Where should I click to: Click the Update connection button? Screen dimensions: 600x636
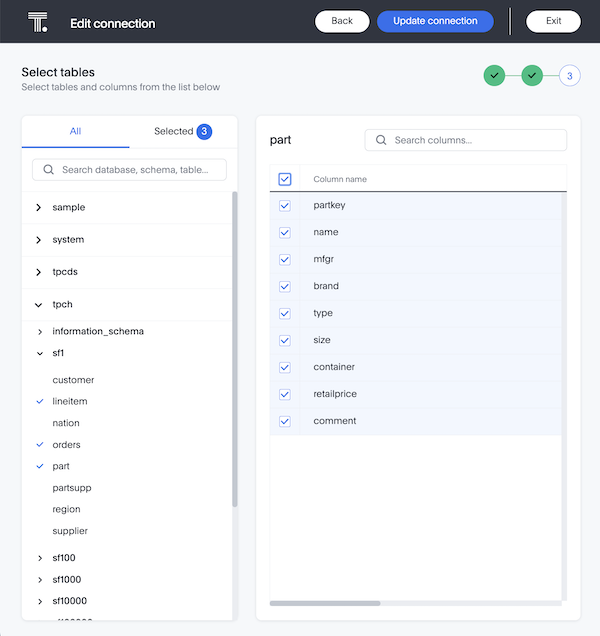point(435,21)
